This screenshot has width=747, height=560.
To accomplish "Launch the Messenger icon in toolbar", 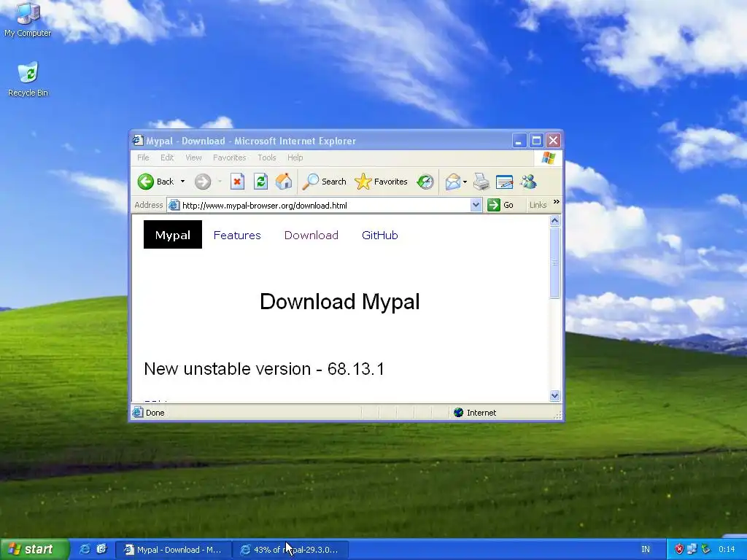I will point(528,182).
